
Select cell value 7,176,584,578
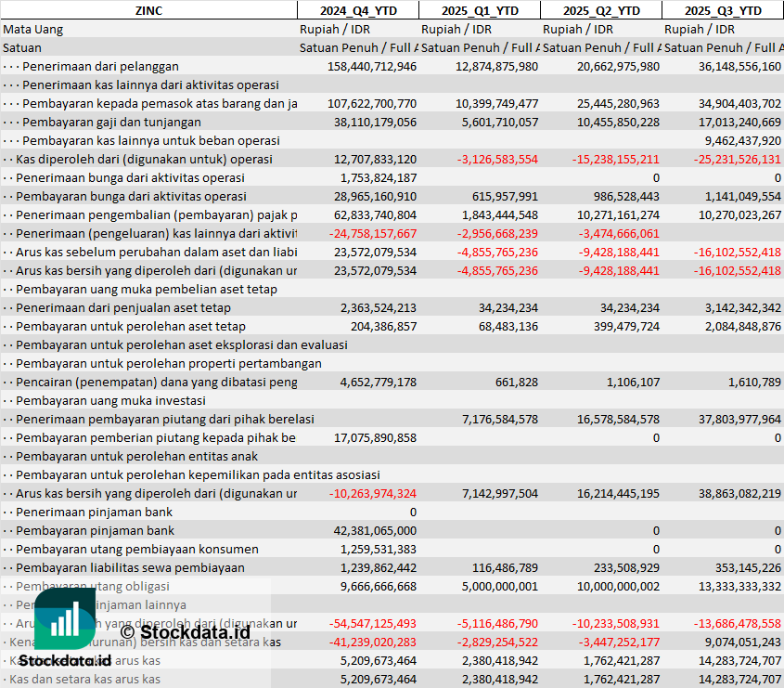[x=500, y=419]
